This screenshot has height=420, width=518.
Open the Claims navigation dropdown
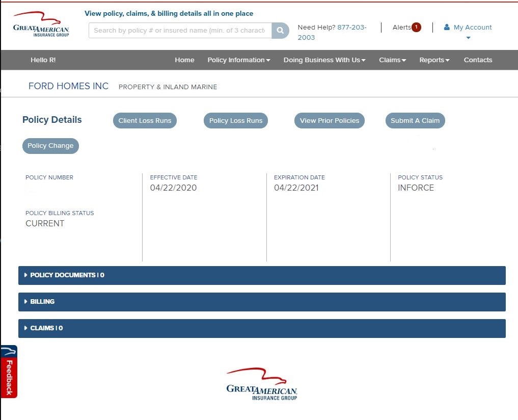[x=392, y=60]
